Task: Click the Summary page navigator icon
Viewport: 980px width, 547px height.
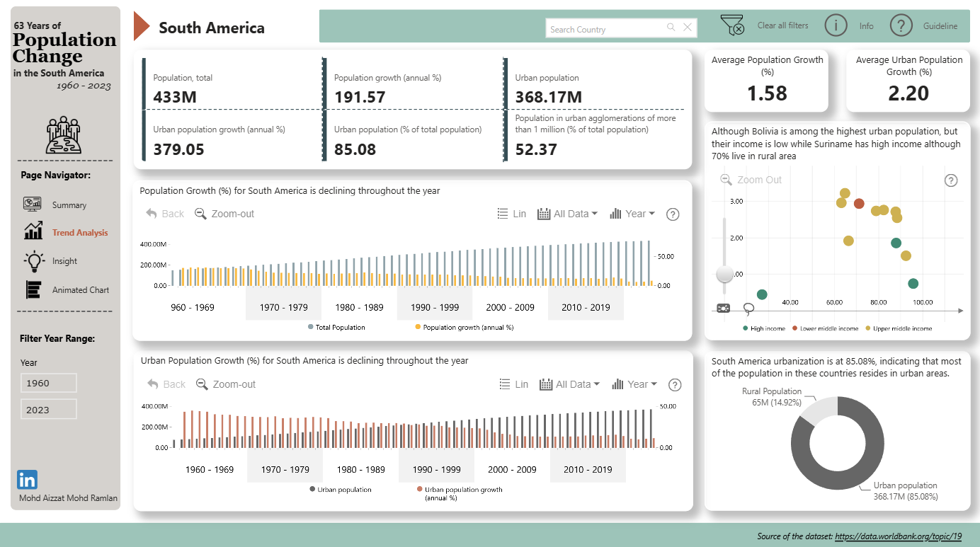Action: (33, 205)
